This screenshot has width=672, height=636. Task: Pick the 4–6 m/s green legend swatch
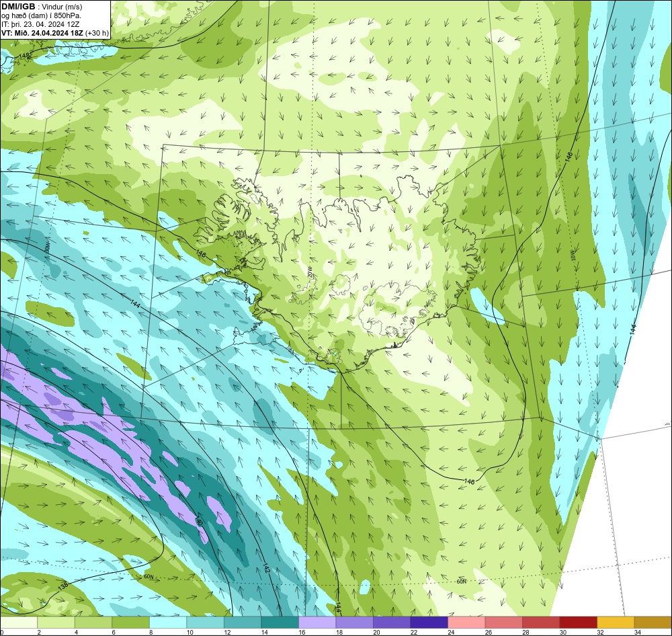(x=93, y=623)
